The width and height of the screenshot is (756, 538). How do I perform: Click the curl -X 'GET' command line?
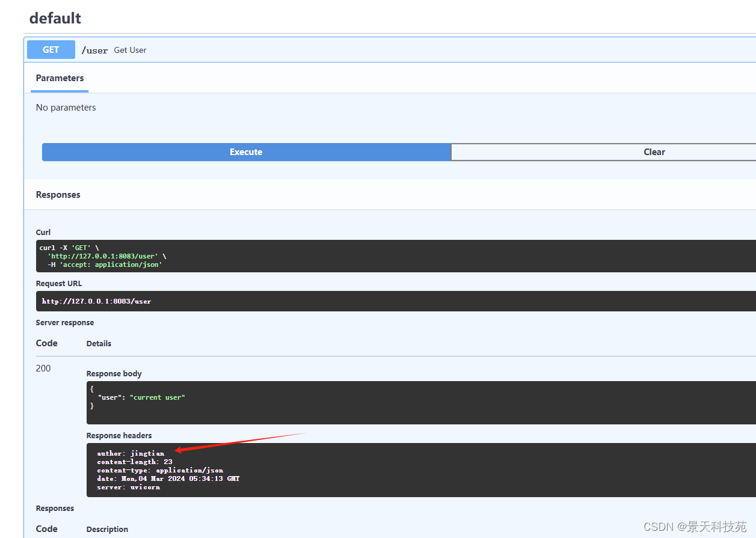tap(69, 248)
